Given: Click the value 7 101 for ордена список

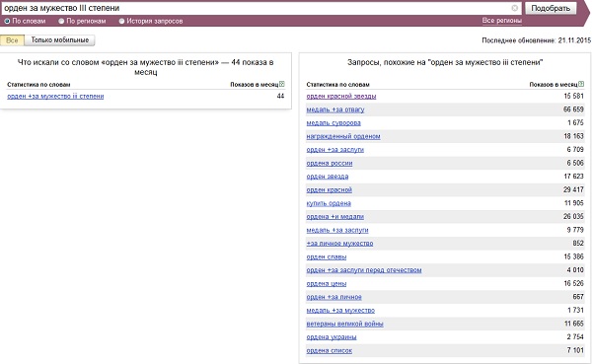Looking at the screenshot, I should pos(575,351).
